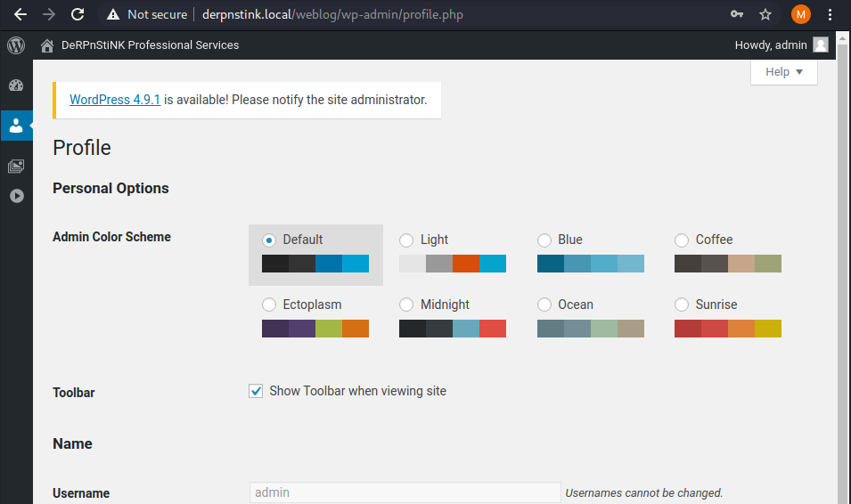Toggle Show Toolbar when viewing site
This screenshot has width=851, height=504.
256,391
